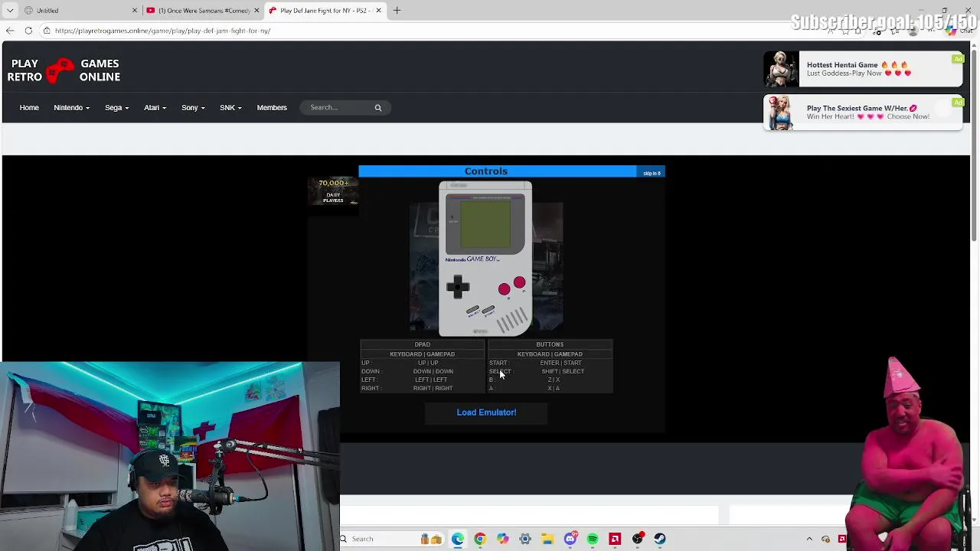Click the search magnifier icon
Screen dimensions: 980x551
coord(378,108)
